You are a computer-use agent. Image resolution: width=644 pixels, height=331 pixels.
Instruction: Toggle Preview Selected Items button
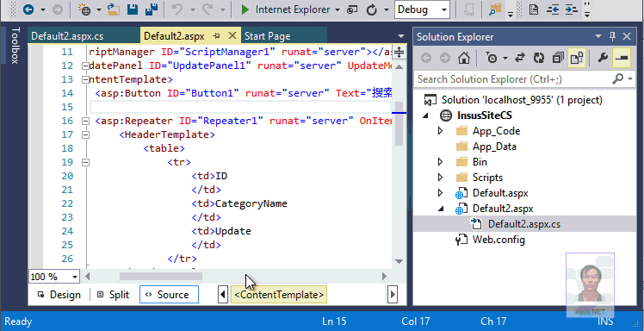click(x=622, y=58)
